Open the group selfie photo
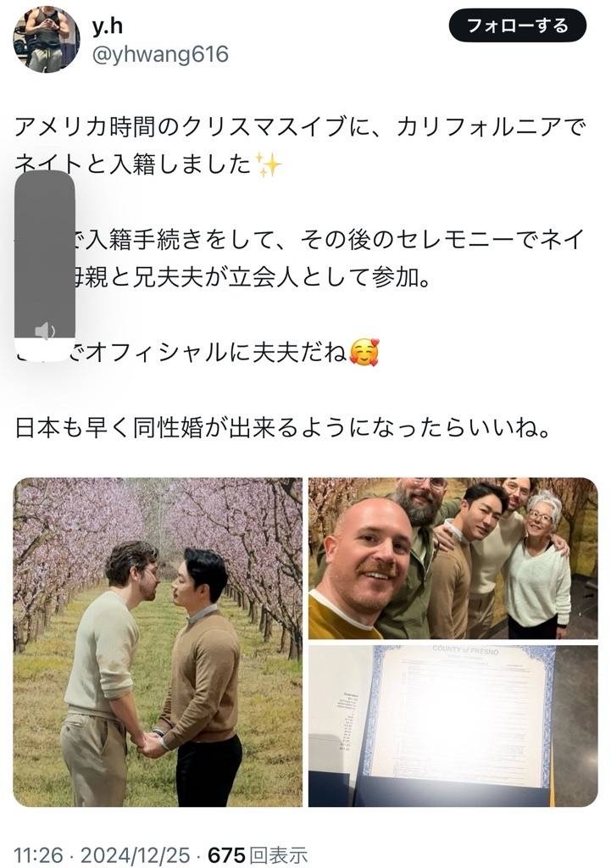This screenshot has height=868, width=611. click(x=453, y=558)
